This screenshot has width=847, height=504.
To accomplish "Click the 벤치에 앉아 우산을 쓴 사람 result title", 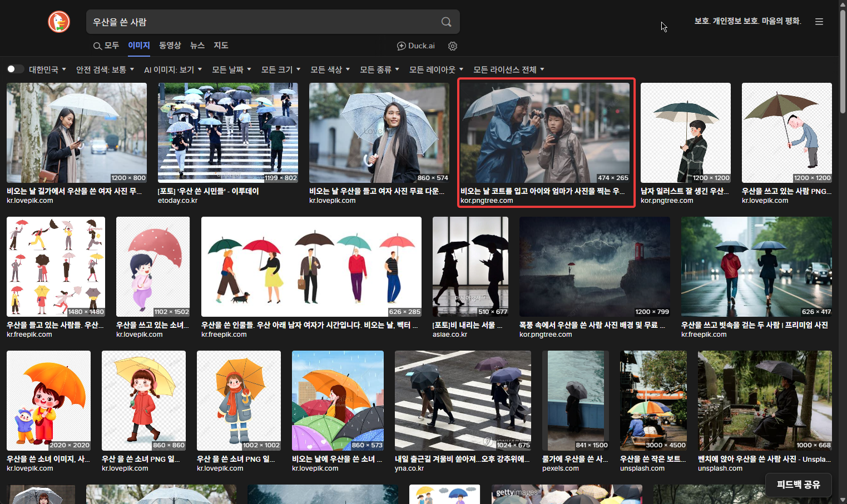I will click(x=765, y=459).
